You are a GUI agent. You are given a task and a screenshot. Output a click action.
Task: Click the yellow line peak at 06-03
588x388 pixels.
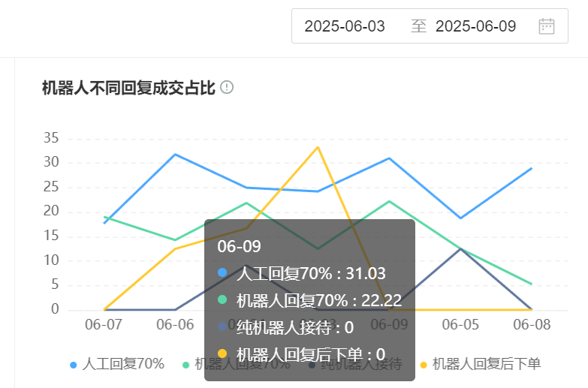(x=318, y=147)
